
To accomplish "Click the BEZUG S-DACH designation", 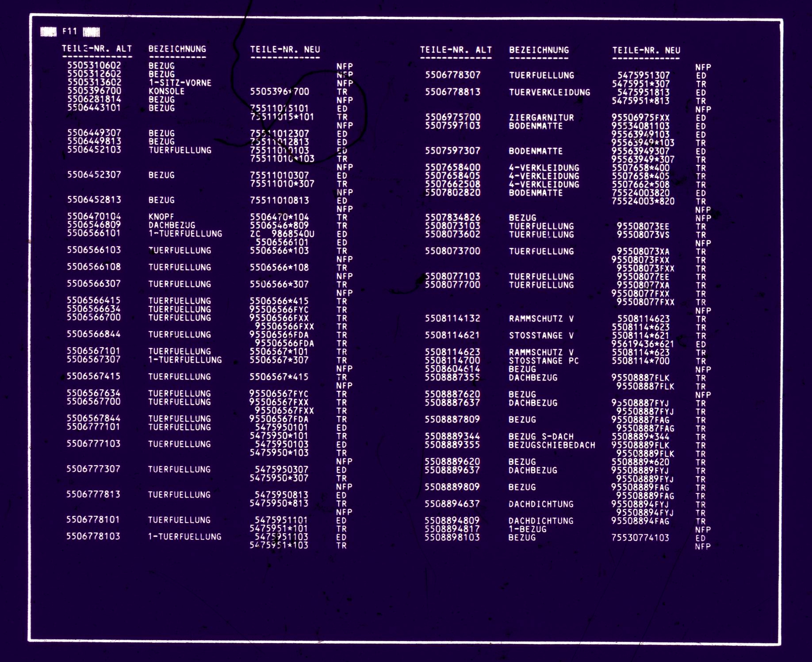I will click(x=541, y=437).
